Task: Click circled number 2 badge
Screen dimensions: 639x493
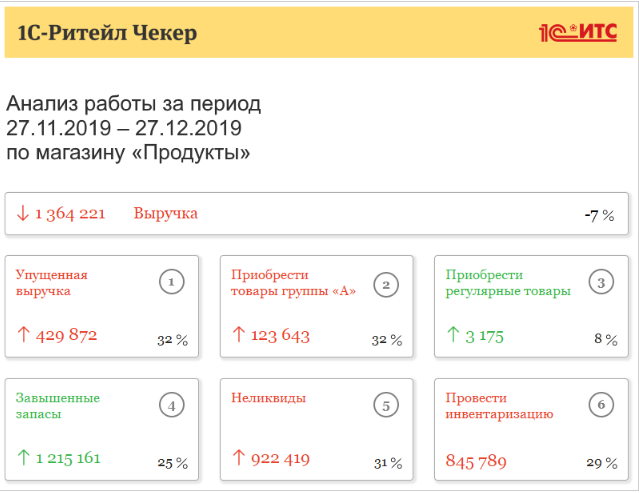Action: (386, 283)
